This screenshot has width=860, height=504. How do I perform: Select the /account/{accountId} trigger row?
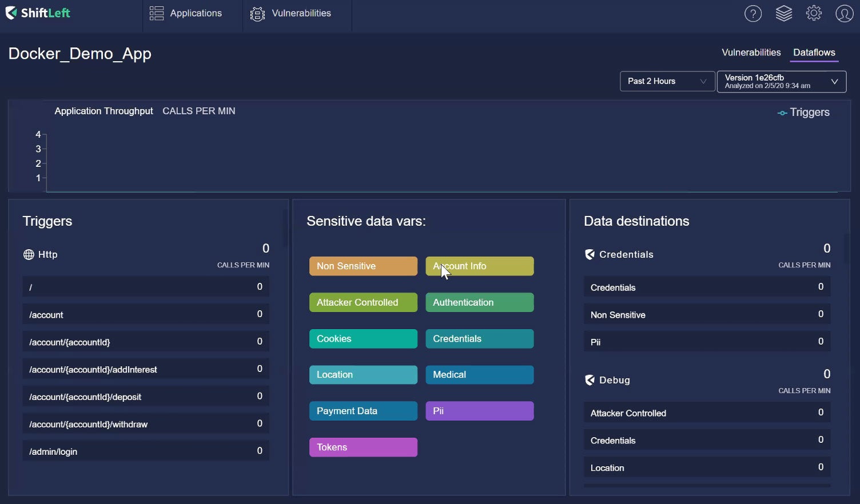146,342
